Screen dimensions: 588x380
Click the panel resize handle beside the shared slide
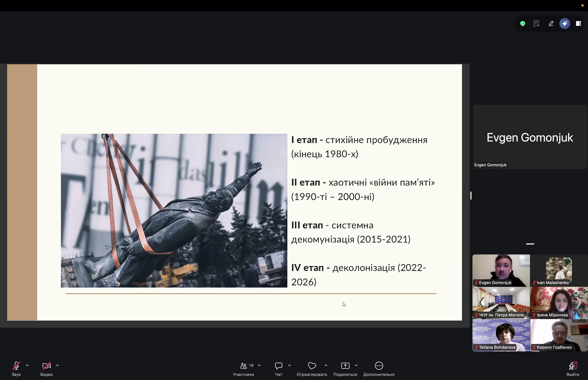click(471, 196)
